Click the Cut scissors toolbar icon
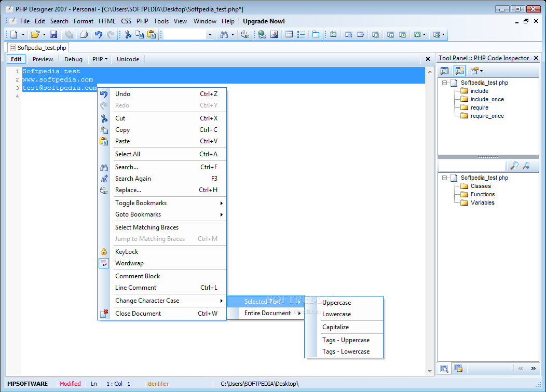Screen dimensions: 546x392 click(x=128, y=34)
